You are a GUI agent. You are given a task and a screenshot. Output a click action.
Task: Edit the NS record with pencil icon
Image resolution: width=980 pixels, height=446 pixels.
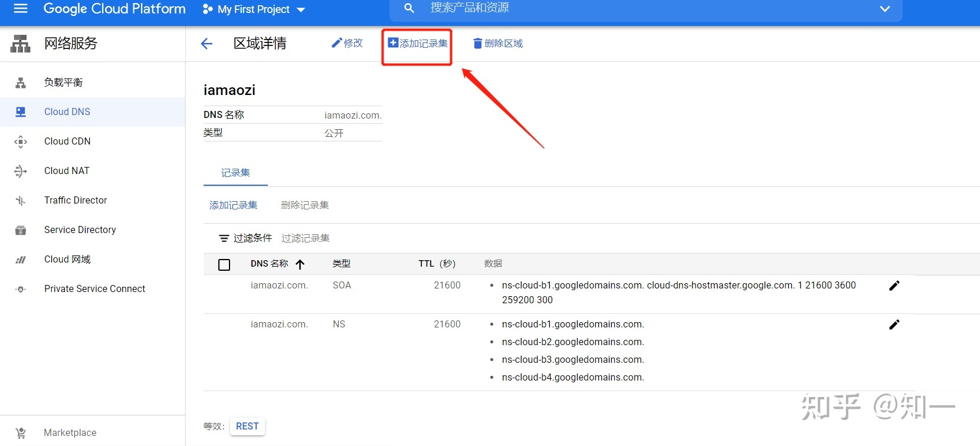[x=894, y=324]
